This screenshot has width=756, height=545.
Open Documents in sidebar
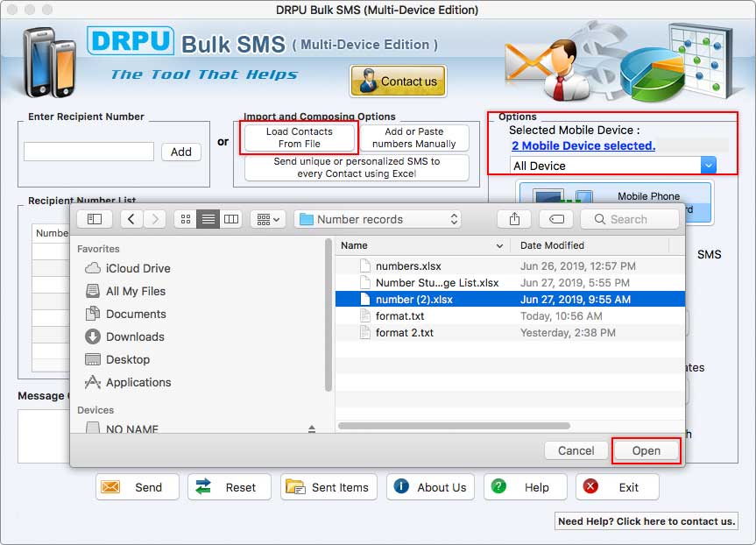pyautogui.click(x=126, y=314)
